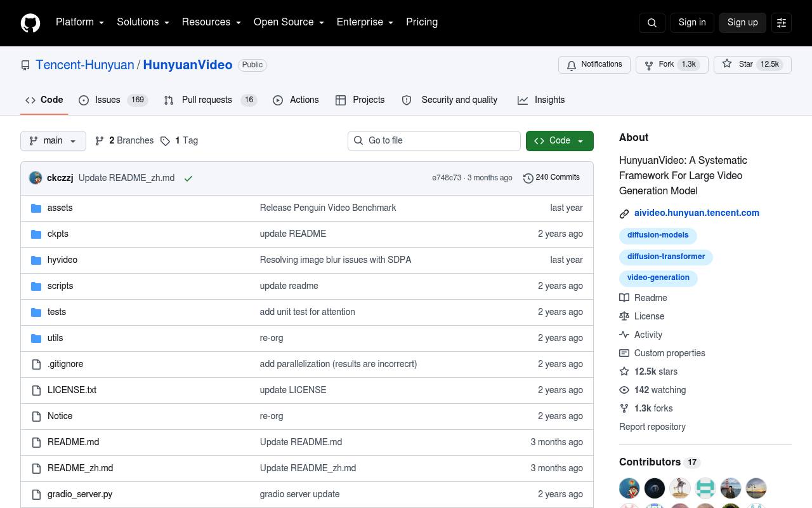Switch to the Security and quality tab
Screen dimensions: 812x508
[x=450, y=100]
